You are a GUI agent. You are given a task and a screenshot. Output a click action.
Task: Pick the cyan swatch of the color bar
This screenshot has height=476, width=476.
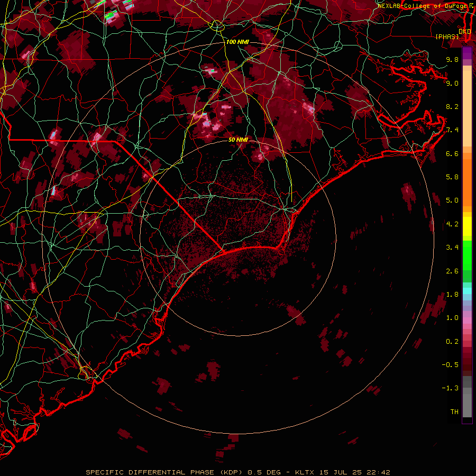[467, 291]
